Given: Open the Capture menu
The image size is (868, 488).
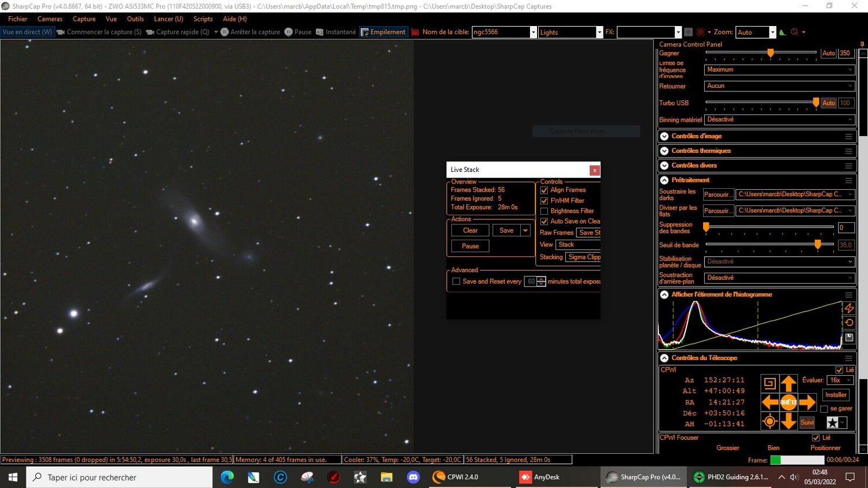Looking at the screenshot, I should coord(84,19).
